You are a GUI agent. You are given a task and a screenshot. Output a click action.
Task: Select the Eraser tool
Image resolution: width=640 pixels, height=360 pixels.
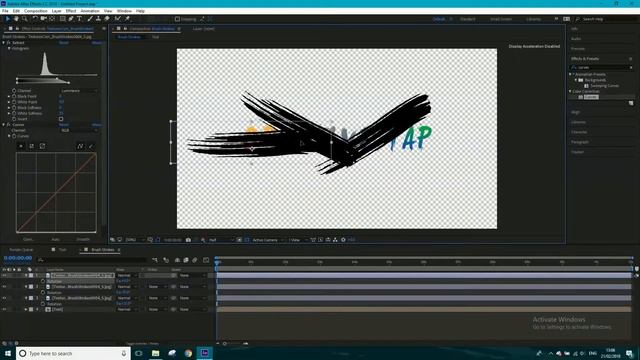(107, 19)
